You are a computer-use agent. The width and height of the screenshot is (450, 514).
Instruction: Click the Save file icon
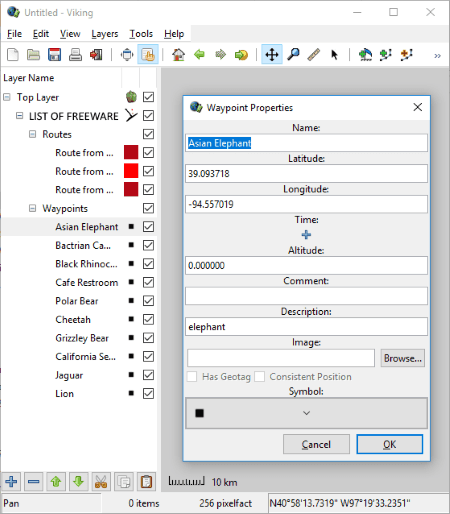point(54,54)
